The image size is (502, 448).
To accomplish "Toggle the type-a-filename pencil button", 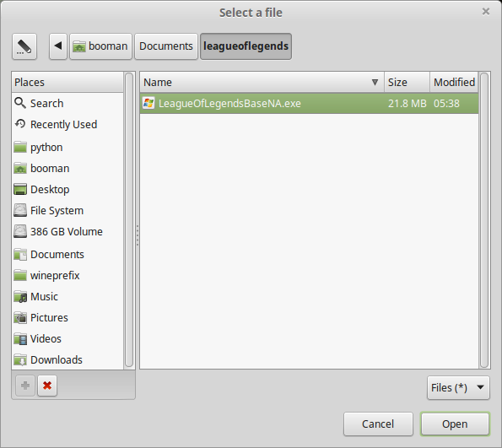I will (x=24, y=46).
